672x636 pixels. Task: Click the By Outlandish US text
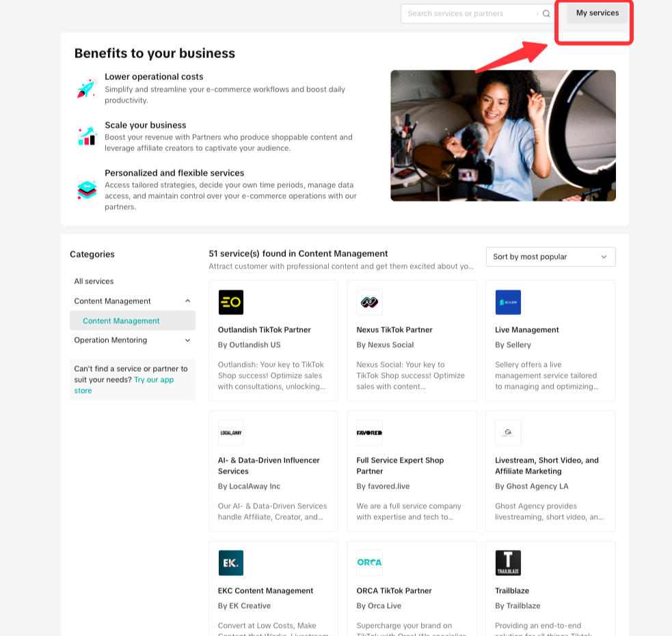pos(249,344)
